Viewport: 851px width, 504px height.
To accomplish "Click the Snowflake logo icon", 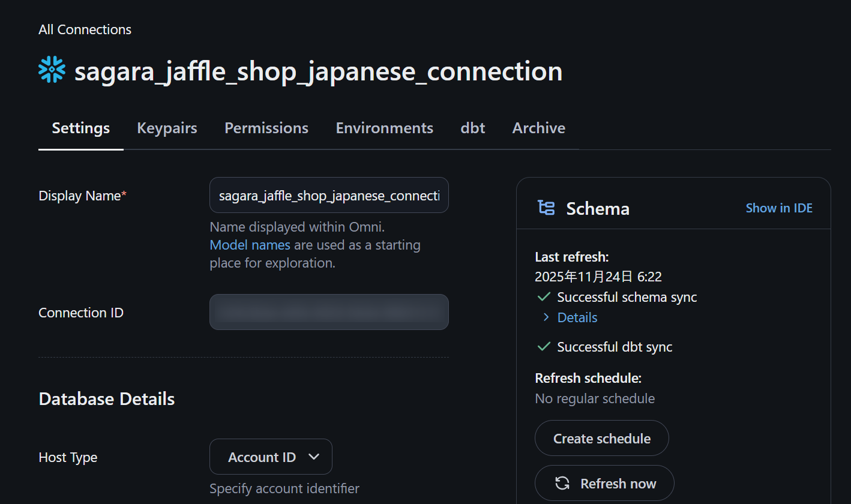I will (52, 70).
